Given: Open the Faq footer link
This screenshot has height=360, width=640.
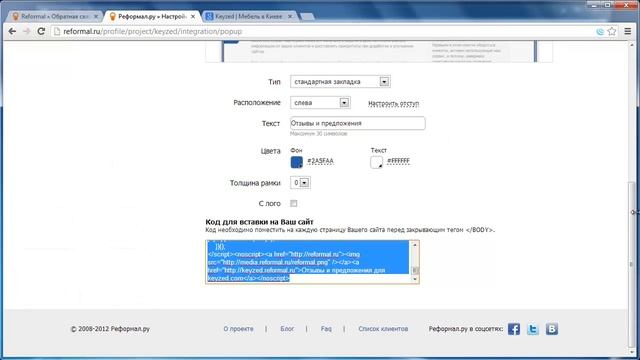Looking at the screenshot, I should coord(326,329).
